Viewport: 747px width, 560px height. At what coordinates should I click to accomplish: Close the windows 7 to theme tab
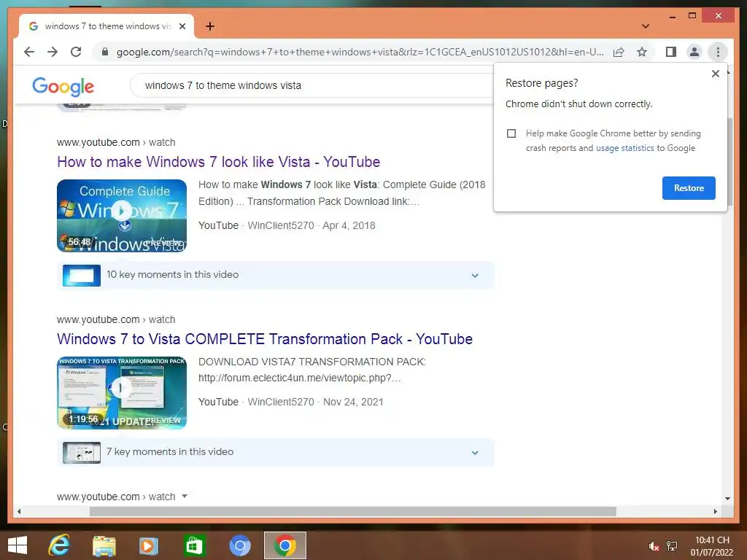pyautogui.click(x=182, y=26)
